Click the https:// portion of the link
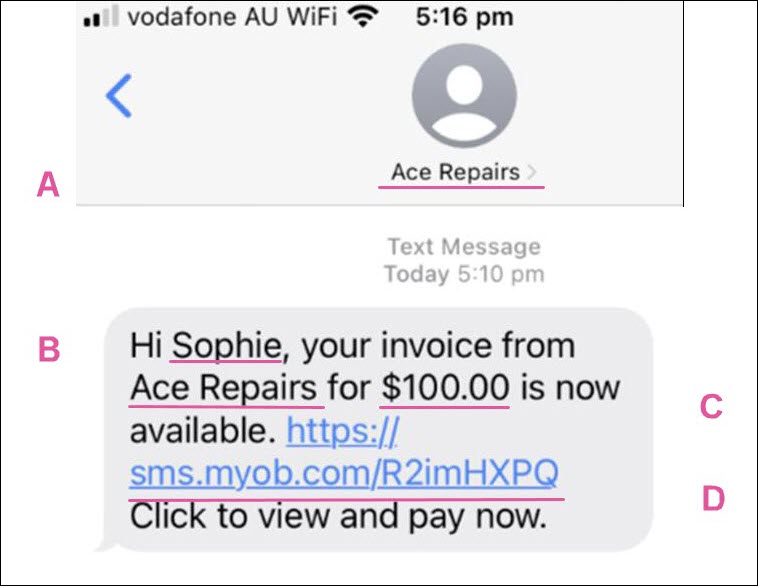The width and height of the screenshot is (758, 586). point(342,430)
